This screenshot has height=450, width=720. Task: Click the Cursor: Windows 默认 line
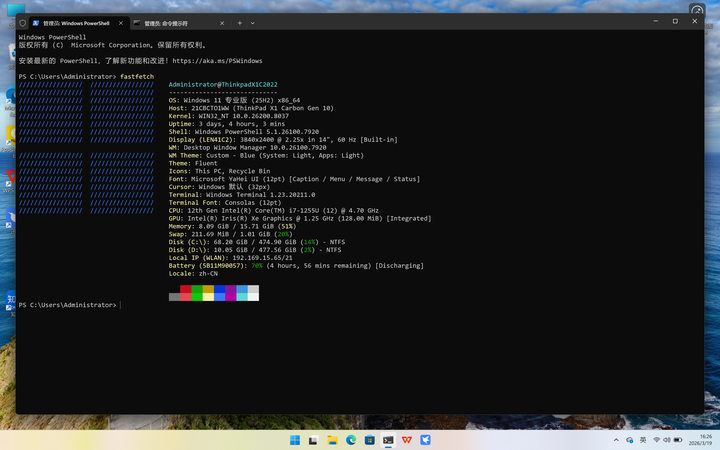pyautogui.click(x=219, y=187)
